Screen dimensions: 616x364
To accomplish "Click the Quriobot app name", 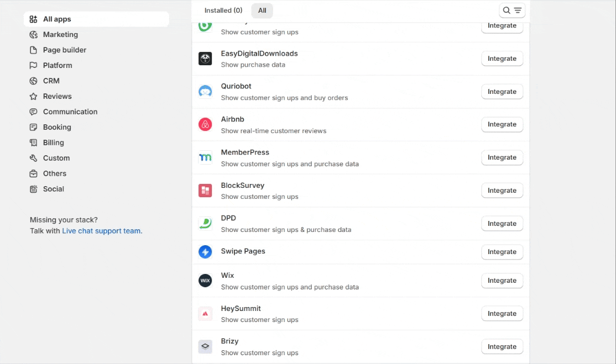I will pos(236,86).
